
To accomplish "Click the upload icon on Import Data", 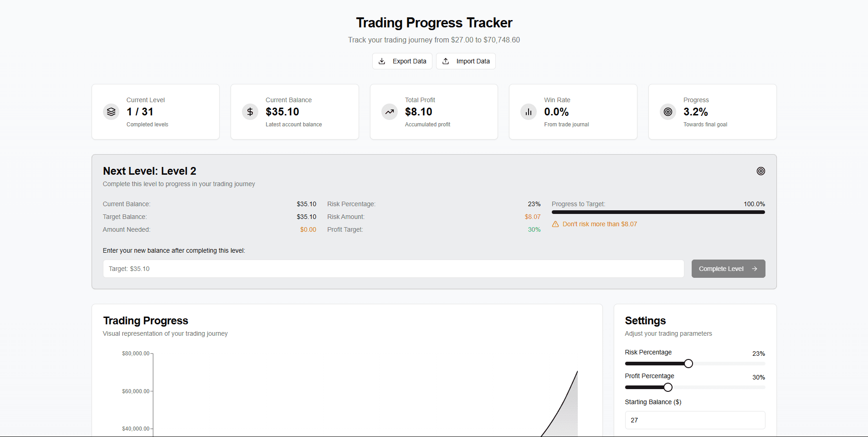I will point(446,61).
